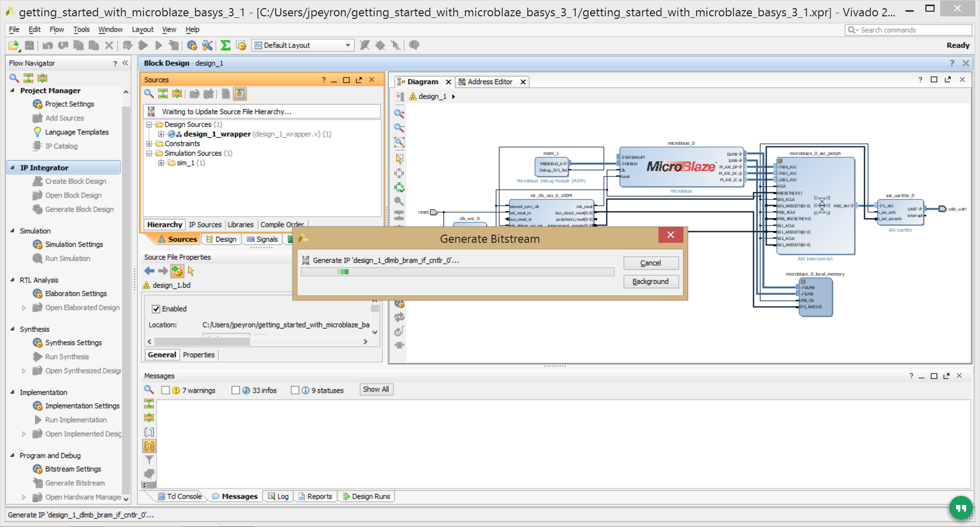Collapse the Simulation Sources folder

(x=149, y=153)
